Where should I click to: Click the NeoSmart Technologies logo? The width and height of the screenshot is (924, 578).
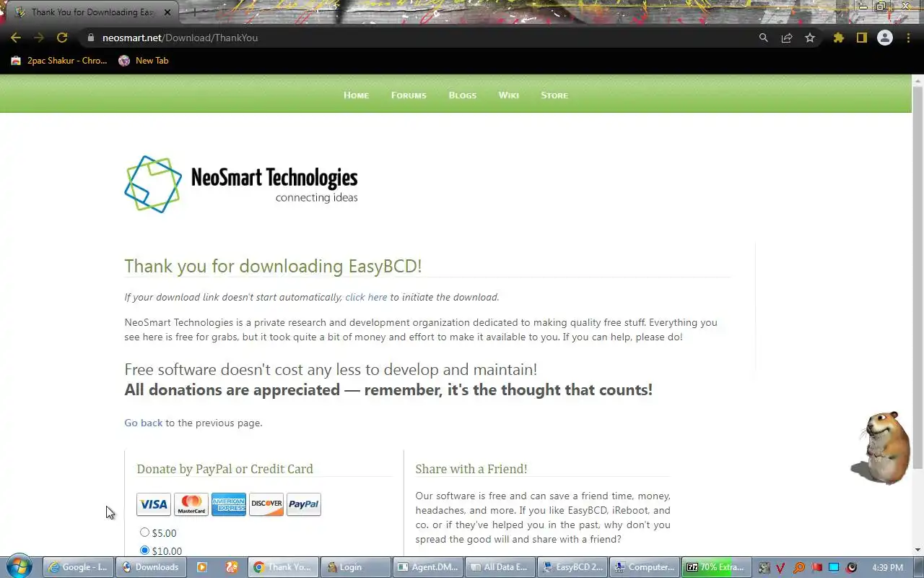pyautogui.click(x=241, y=184)
